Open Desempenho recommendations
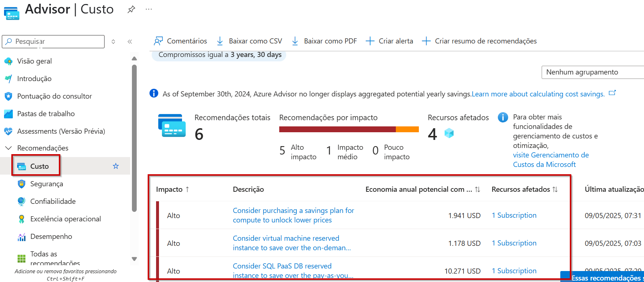The height and width of the screenshot is (282, 644). pyautogui.click(x=51, y=236)
